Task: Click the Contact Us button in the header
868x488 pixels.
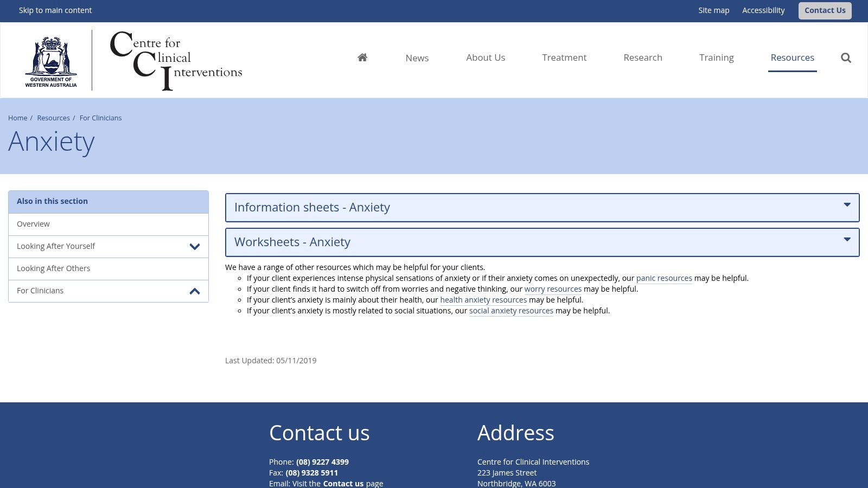Action: [825, 10]
